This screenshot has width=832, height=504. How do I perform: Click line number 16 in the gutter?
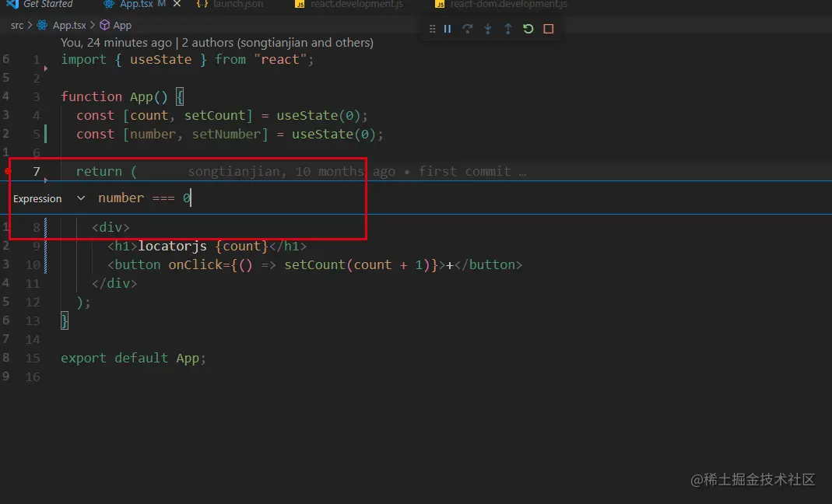point(33,376)
